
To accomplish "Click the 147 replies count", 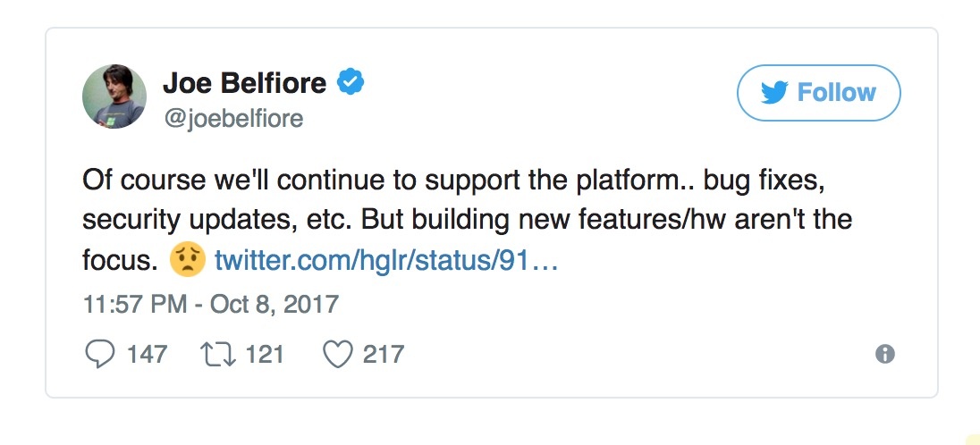I will 147,355.
